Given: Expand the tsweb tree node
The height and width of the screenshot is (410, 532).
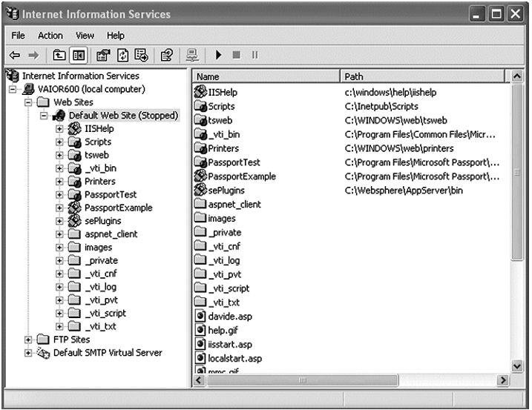Looking at the screenshot, I should 59,155.
